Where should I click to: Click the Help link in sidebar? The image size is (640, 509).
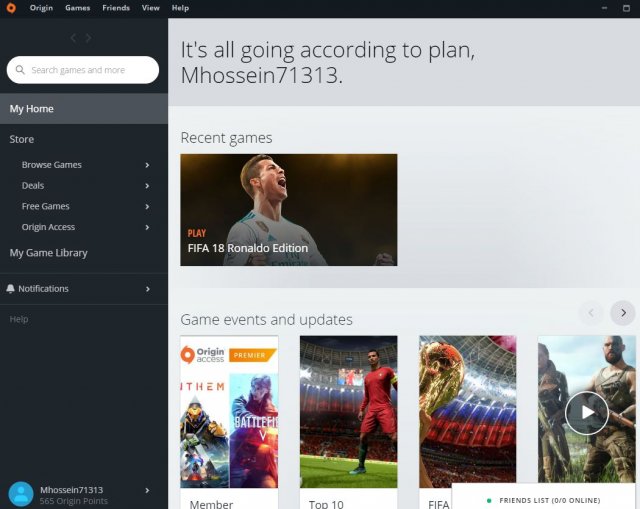[19, 319]
